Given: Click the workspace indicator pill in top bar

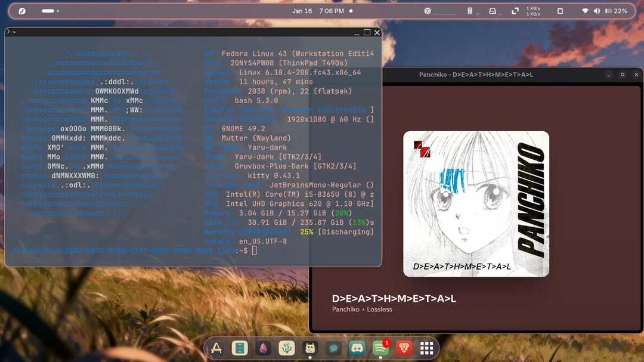Looking at the screenshot, I should 48,11.
